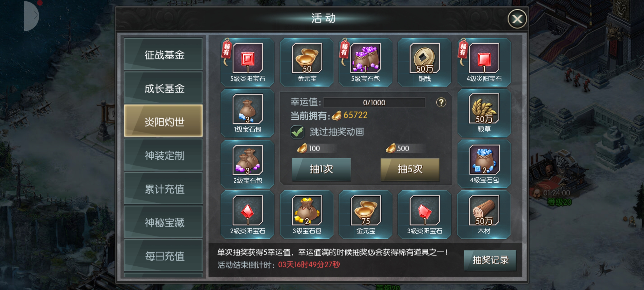The height and width of the screenshot is (290, 644).
Task: Tap the 50 金元宝 reward icon
Action: click(x=307, y=58)
